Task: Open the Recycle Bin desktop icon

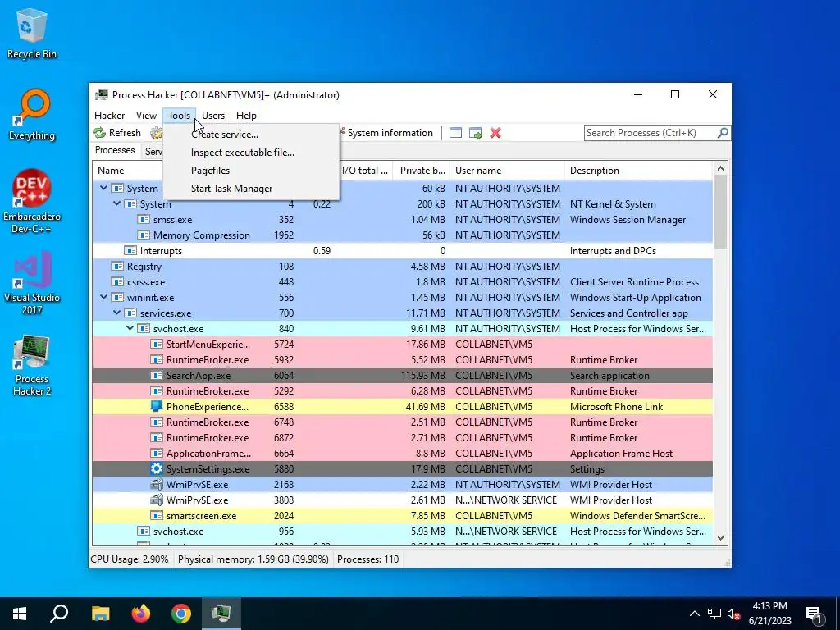Action: 31,34
